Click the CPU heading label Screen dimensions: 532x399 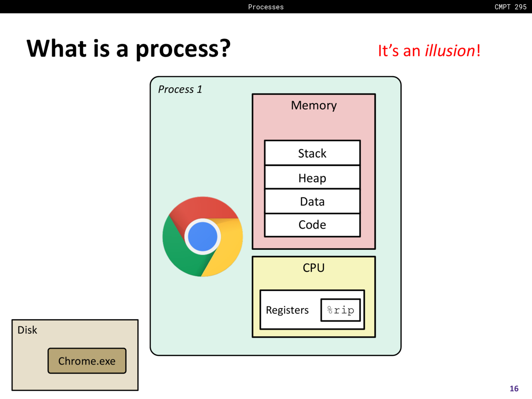[x=314, y=268]
